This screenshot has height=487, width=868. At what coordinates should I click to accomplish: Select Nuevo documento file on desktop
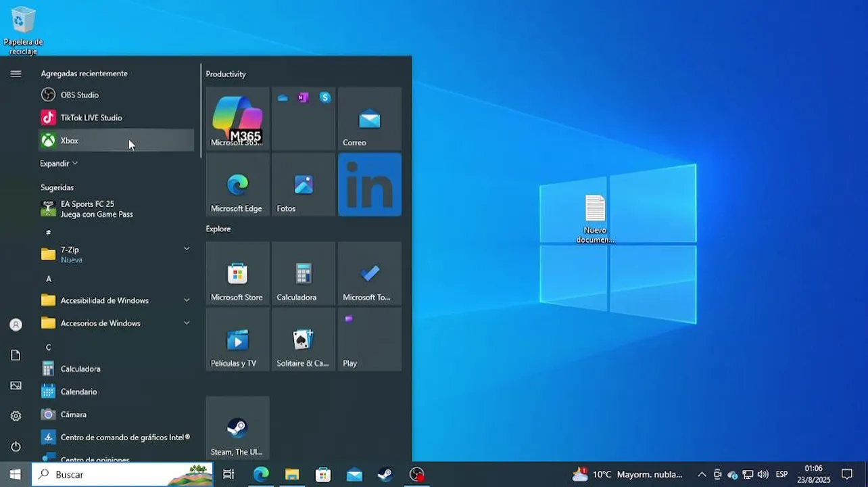click(595, 219)
